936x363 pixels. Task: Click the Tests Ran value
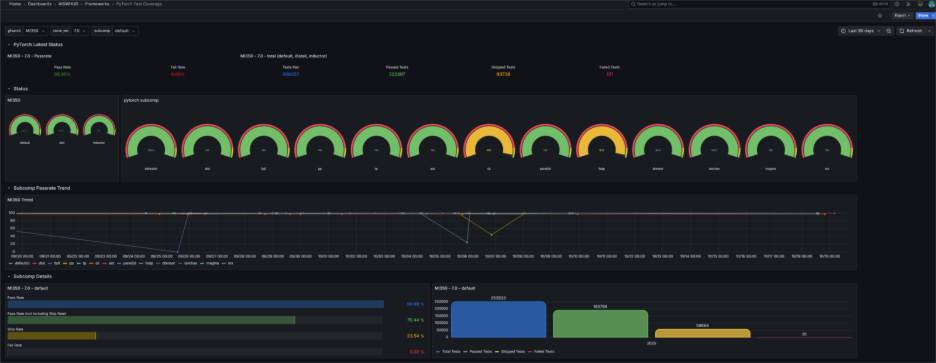point(291,75)
